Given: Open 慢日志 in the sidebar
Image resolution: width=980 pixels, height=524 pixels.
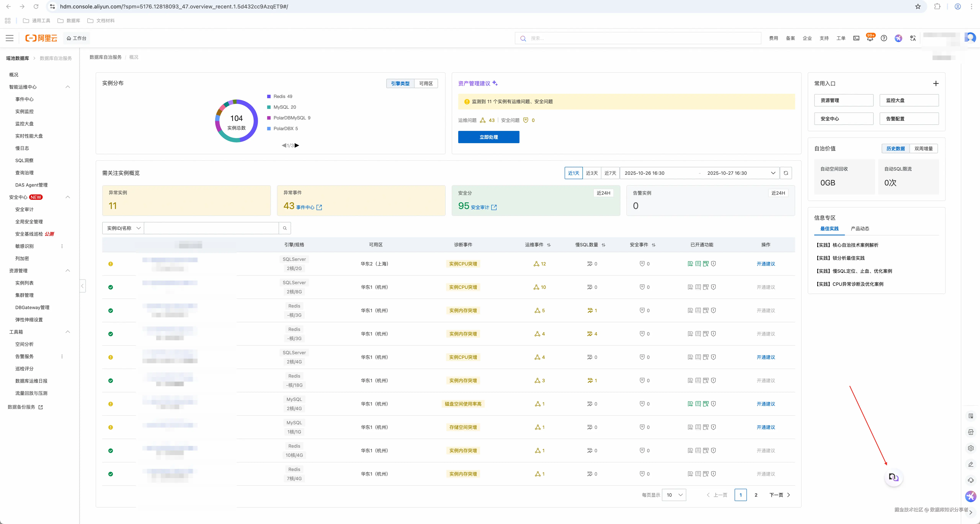Looking at the screenshot, I should [x=22, y=148].
